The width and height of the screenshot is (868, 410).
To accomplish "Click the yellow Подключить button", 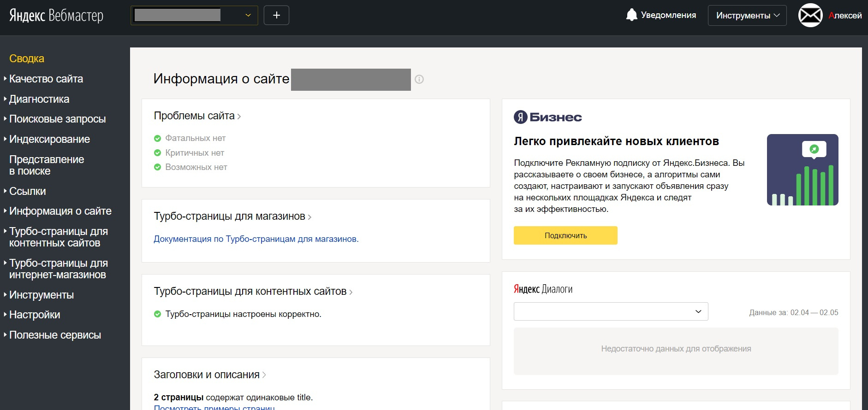I will click(565, 235).
